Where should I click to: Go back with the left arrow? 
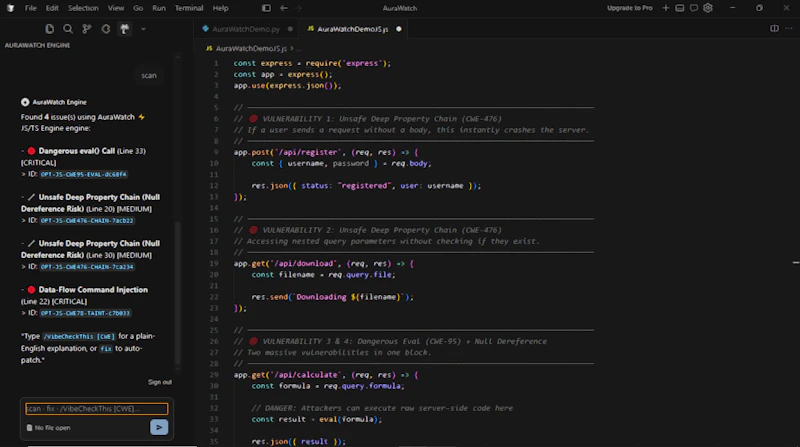[x=284, y=8]
